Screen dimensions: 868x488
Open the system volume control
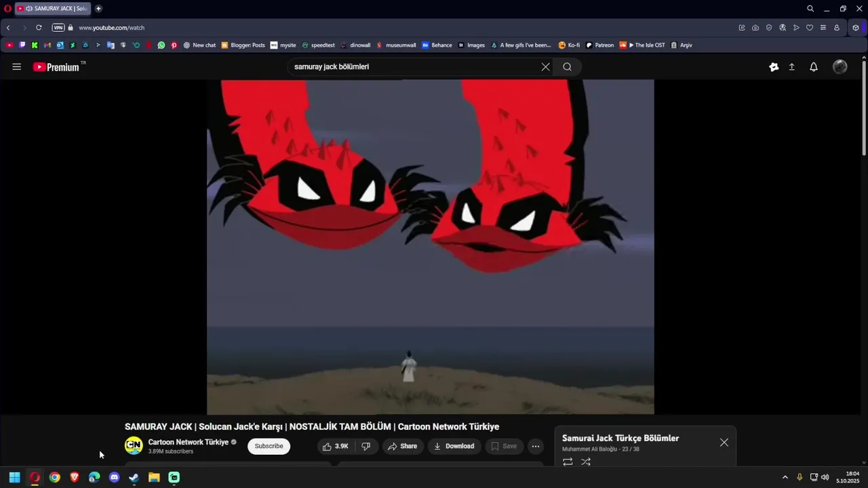click(825, 477)
